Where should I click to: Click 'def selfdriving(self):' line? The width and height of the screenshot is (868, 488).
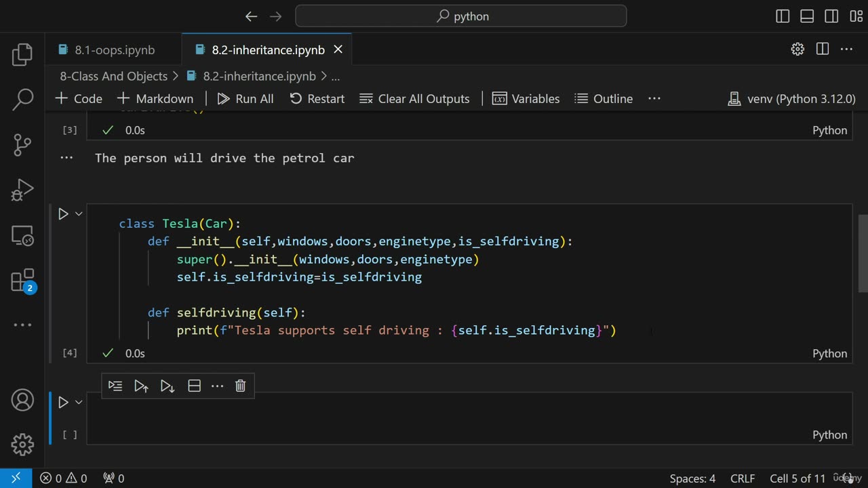coord(226,312)
